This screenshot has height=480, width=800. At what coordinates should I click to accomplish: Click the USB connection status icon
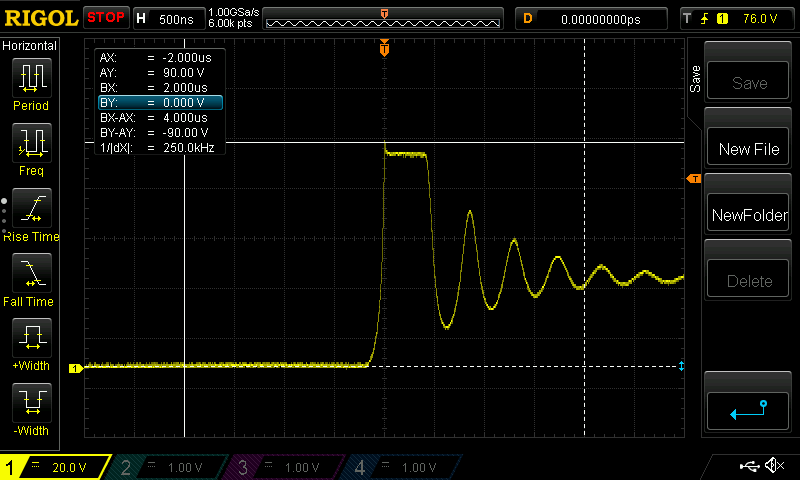click(749, 465)
